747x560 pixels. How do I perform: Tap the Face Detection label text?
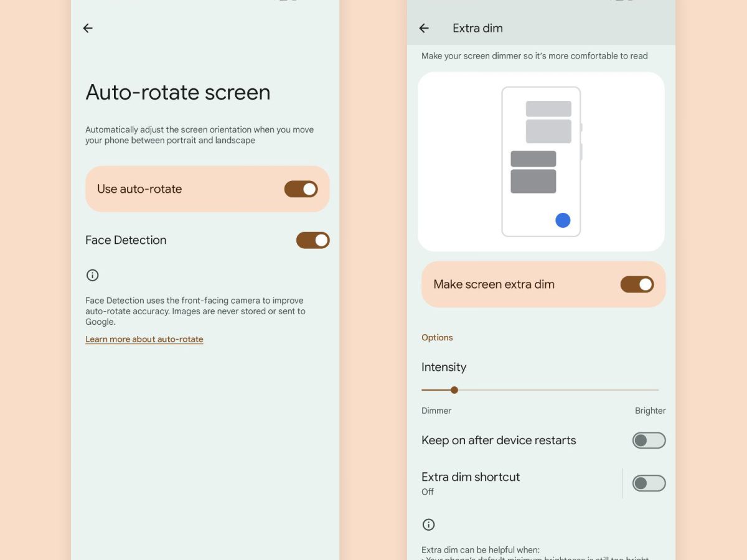[x=126, y=240]
